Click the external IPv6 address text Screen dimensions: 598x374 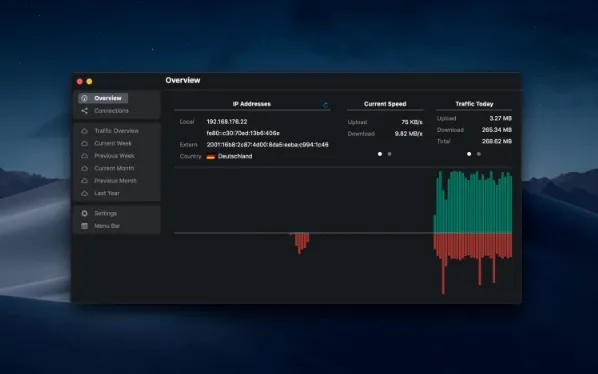click(267, 145)
